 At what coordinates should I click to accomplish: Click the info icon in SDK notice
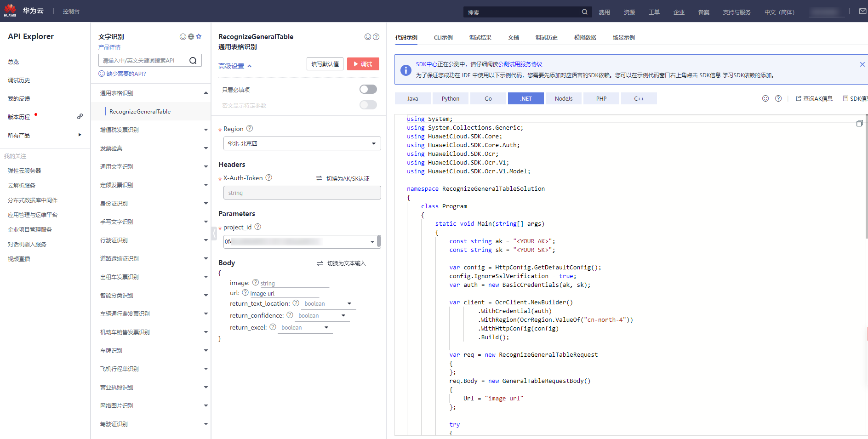[406, 70]
